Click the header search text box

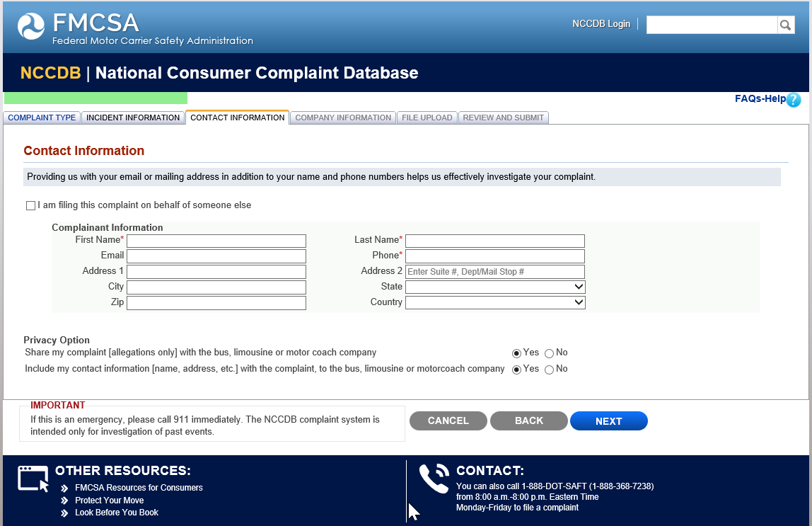(712, 25)
